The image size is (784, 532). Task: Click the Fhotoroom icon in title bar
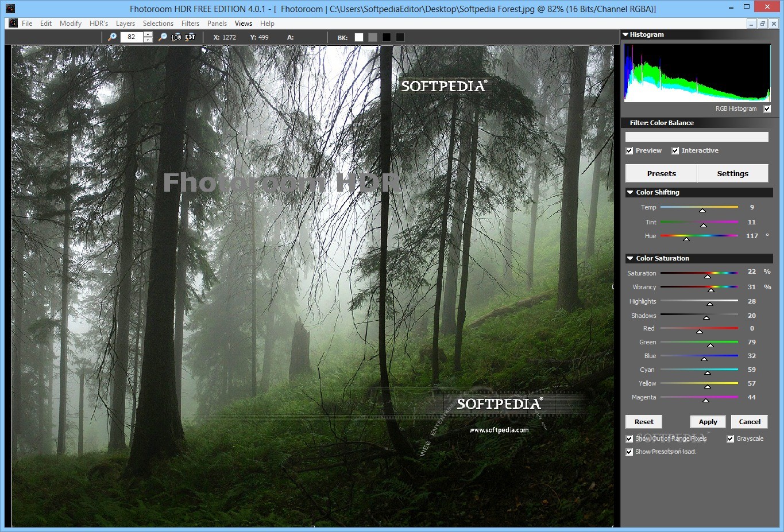10,9
